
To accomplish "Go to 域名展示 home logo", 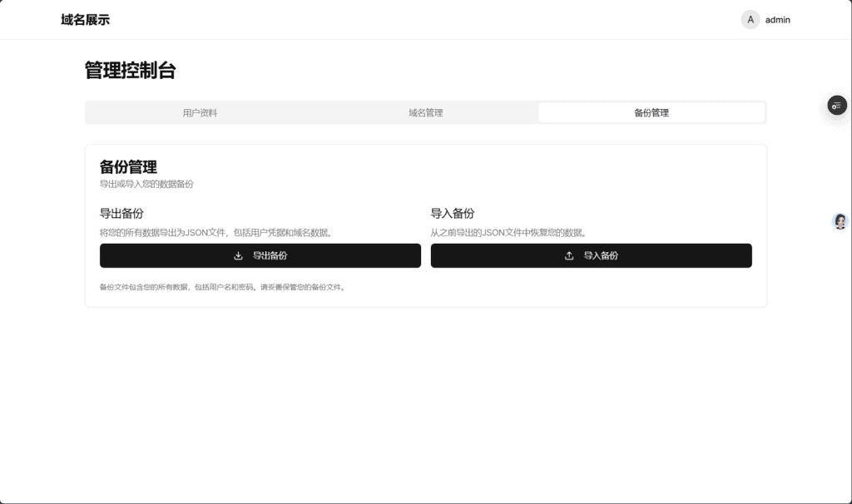I will (x=86, y=20).
